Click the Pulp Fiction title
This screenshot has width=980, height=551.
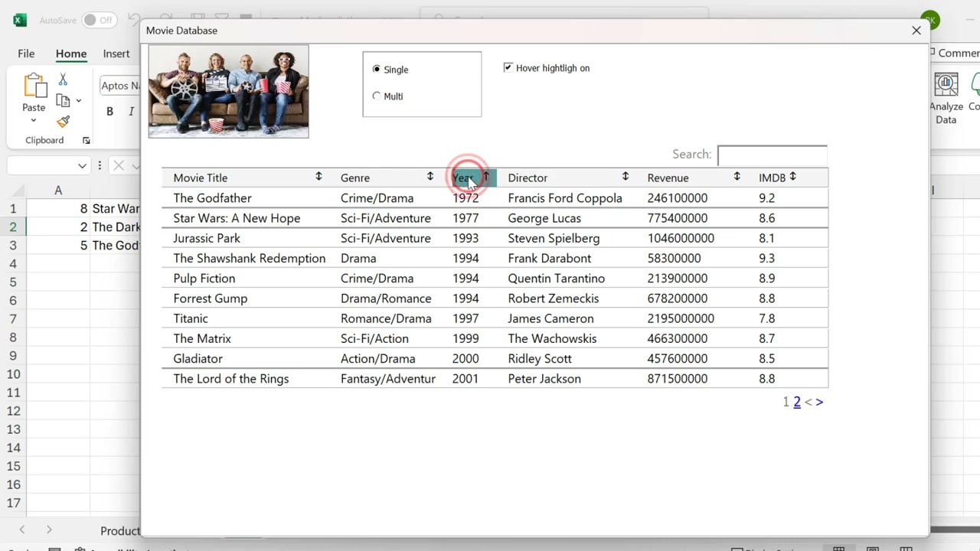point(204,278)
